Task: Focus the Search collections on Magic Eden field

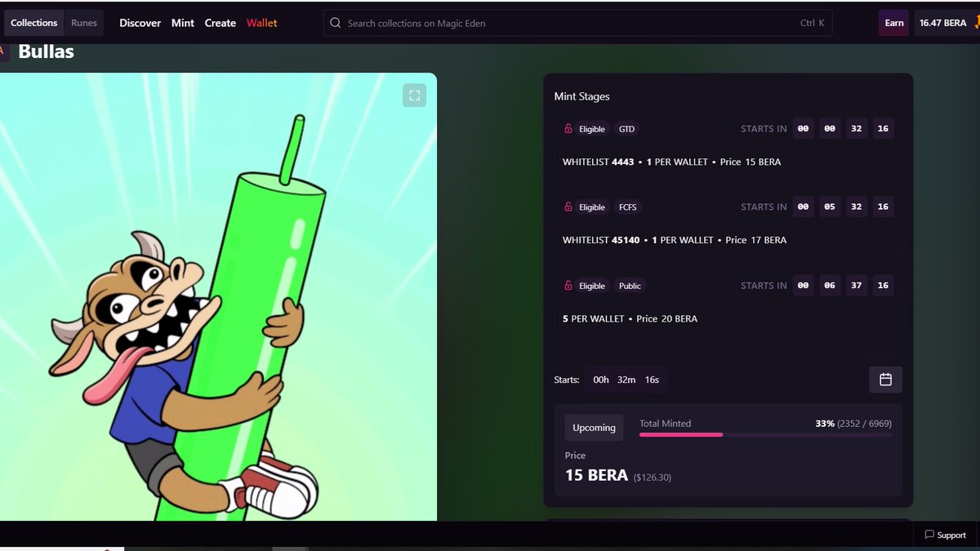Action: [x=578, y=23]
